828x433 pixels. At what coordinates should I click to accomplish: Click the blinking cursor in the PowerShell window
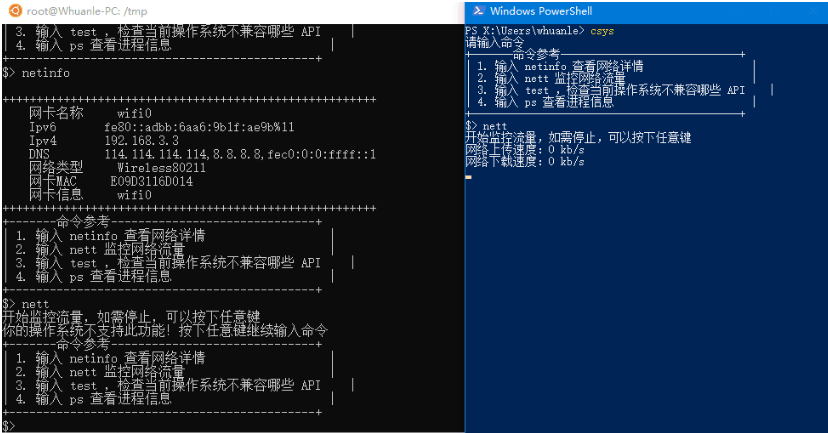coord(468,177)
